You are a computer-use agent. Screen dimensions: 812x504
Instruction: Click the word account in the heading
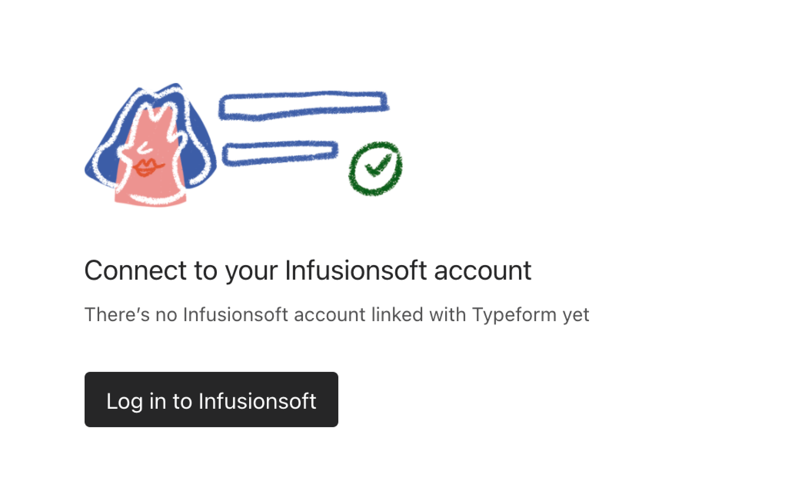coord(483,271)
